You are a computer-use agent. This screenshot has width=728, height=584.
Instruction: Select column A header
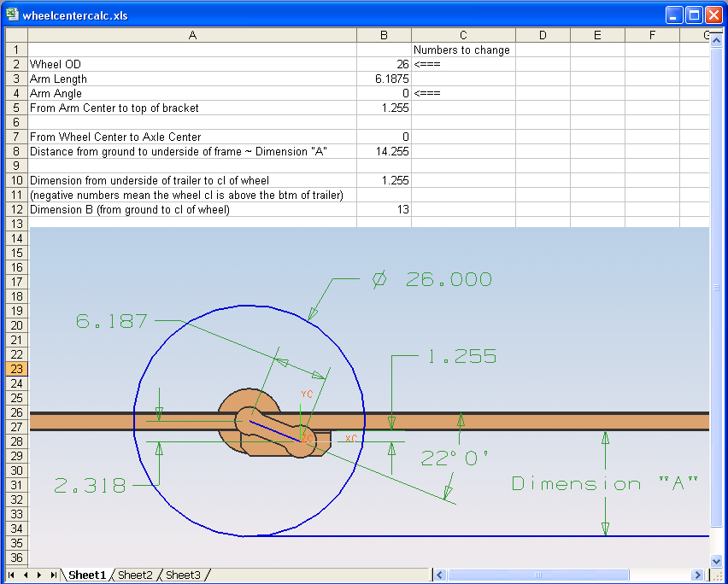point(192,35)
